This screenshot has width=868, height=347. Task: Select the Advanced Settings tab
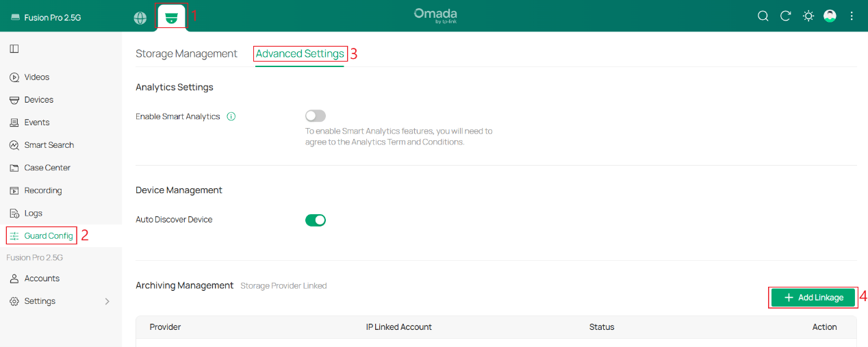point(300,53)
